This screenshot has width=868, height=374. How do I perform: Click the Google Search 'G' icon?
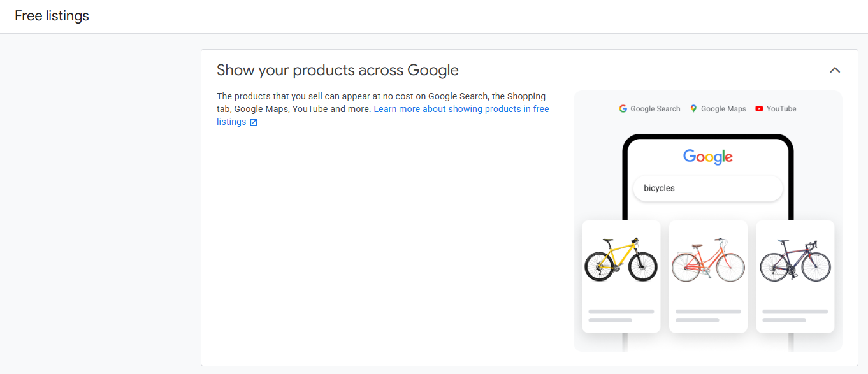pos(623,108)
